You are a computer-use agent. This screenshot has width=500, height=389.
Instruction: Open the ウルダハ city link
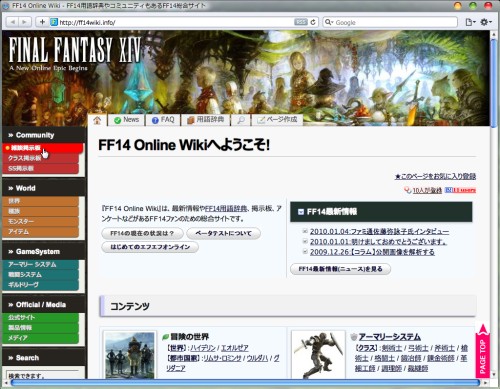point(257,358)
